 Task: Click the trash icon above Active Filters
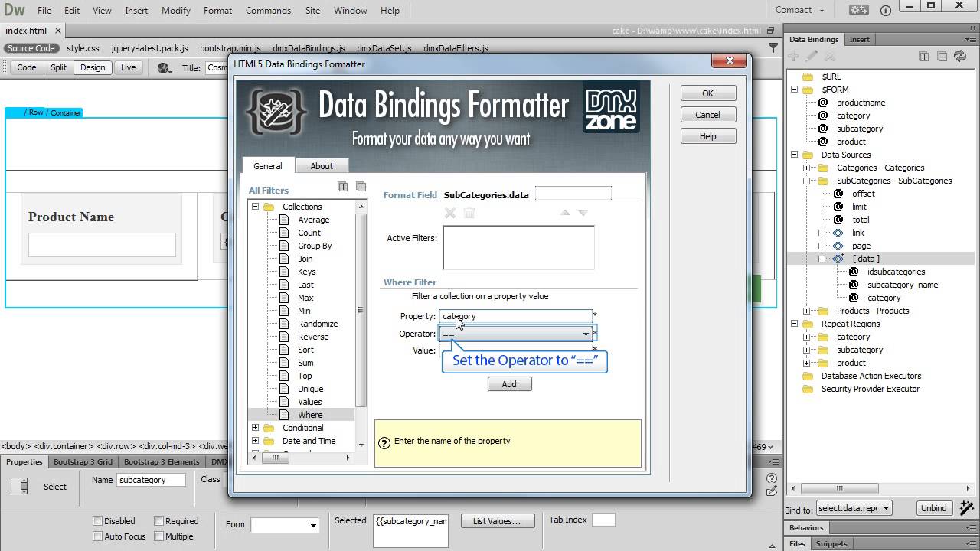point(469,213)
